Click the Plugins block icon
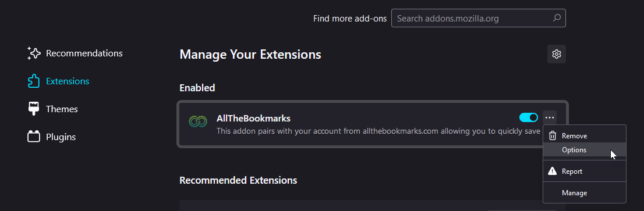This screenshot has height=211, width=644. point(34,137)
